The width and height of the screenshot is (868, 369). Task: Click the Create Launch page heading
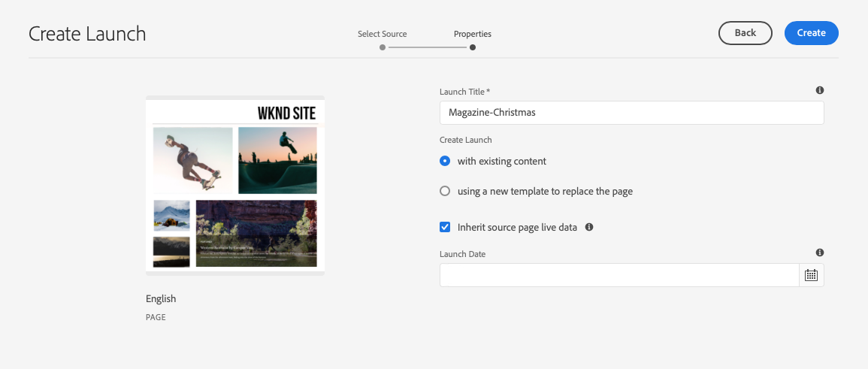(x=87, y=34)
